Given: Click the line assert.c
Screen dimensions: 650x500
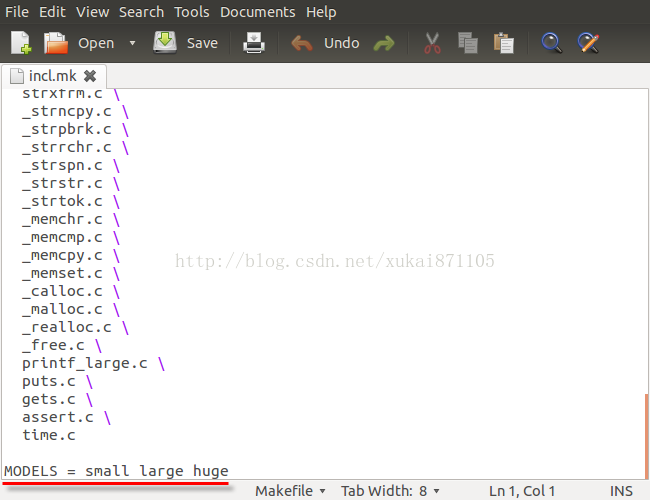Looking at the screenshot, I should tap(67, 417).
